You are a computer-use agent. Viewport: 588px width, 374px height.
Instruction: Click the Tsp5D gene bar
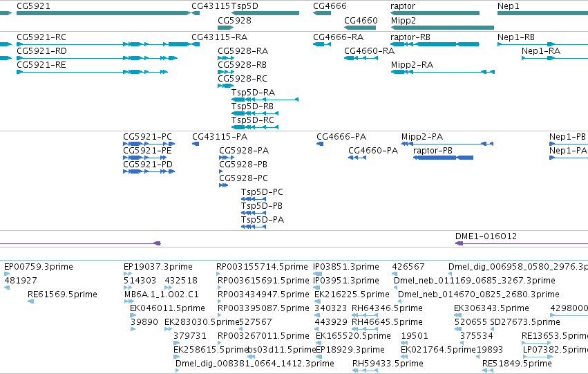[265, 13]
